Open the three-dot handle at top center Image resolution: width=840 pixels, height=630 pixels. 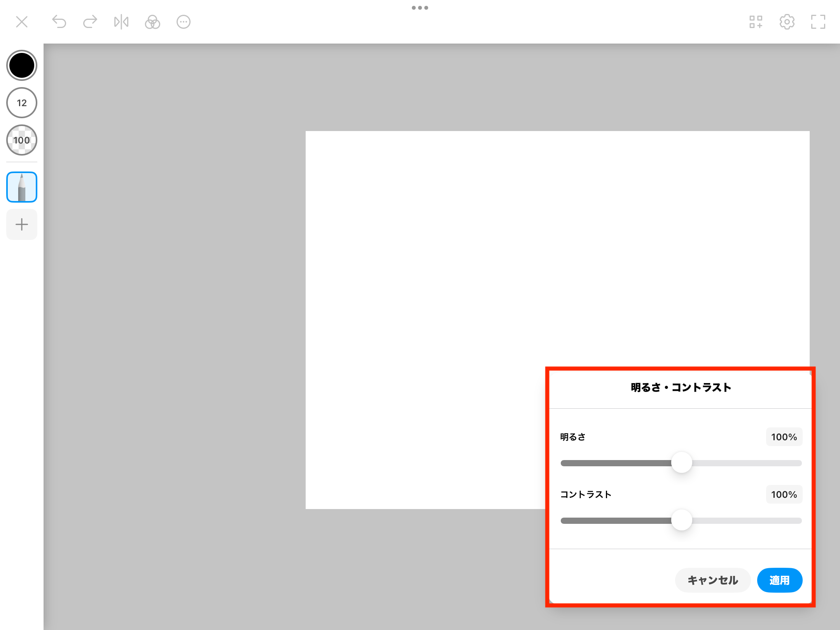tap(420, 8)
